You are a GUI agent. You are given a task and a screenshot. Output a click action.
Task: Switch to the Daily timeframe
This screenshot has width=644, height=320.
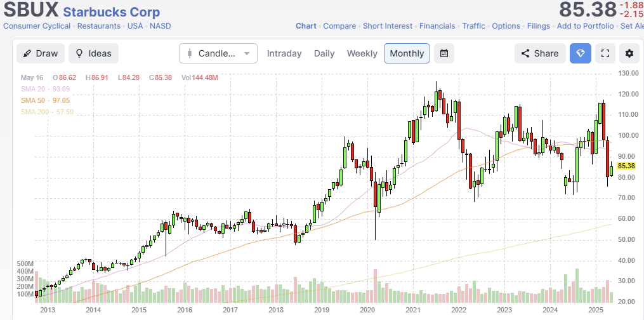(x=324, y=53)
